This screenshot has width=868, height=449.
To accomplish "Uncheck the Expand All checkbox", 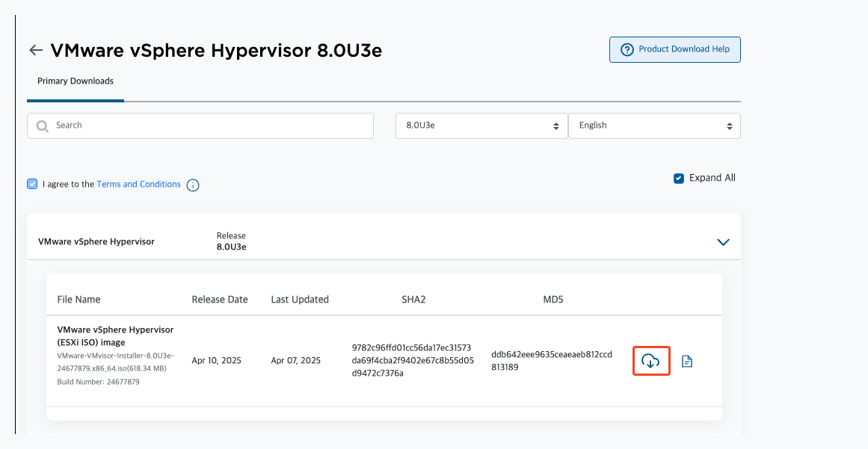I will pyautogui.click(x=679, y=178).
